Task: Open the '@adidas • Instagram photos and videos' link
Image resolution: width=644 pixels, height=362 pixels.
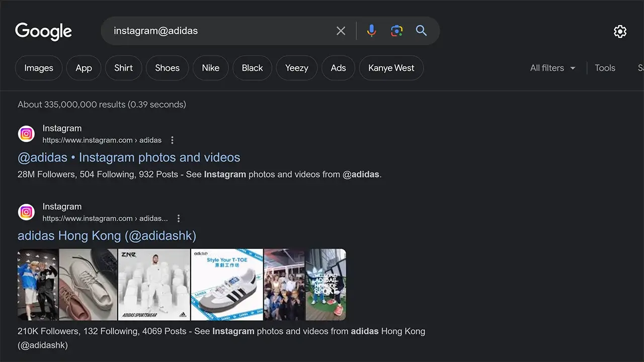Action: [x=129, y=157]
